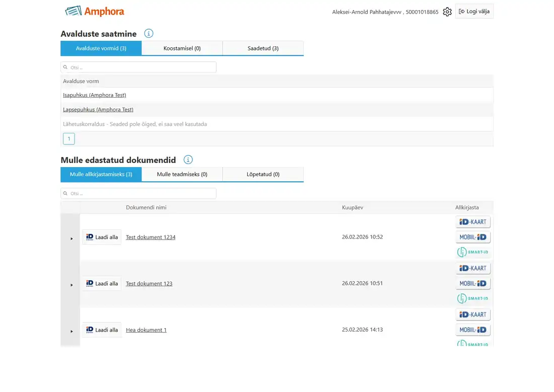Viewport: 554px width, 392px height.
Task: Sign Hea dokument 1 with Mobiil-ID
Action: coord(473,330)
